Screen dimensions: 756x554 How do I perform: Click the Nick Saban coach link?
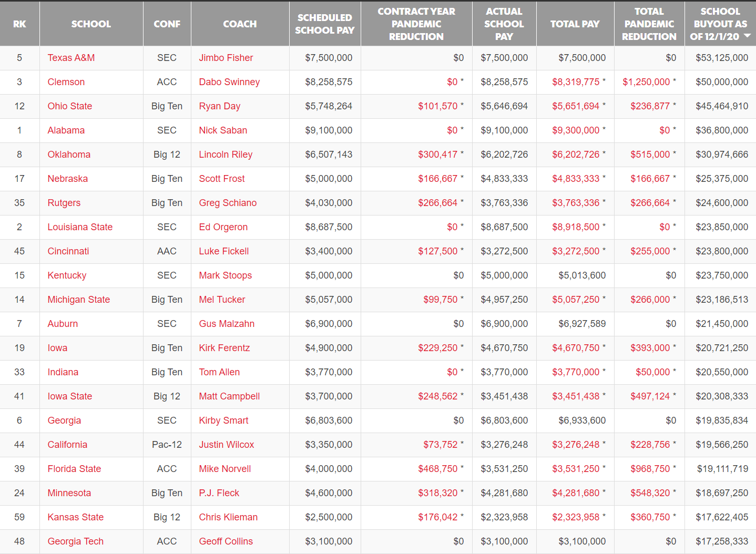(223, 130)
